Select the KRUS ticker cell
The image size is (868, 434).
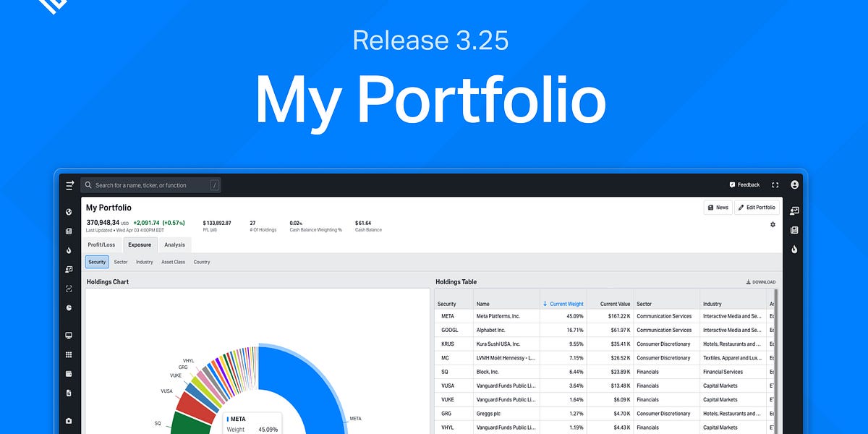(454, 344)
